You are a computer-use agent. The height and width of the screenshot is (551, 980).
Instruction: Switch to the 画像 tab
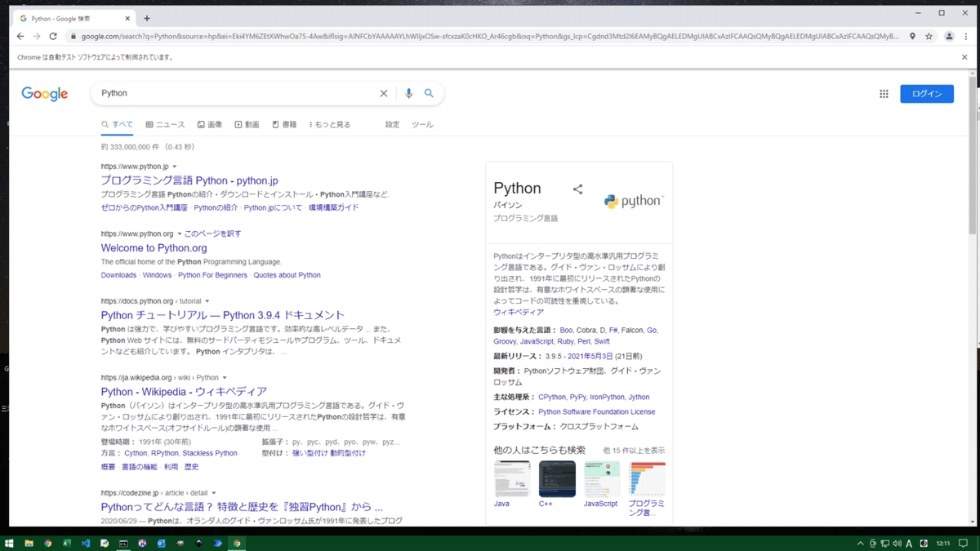pyautogui.click(x=210, y=125)
